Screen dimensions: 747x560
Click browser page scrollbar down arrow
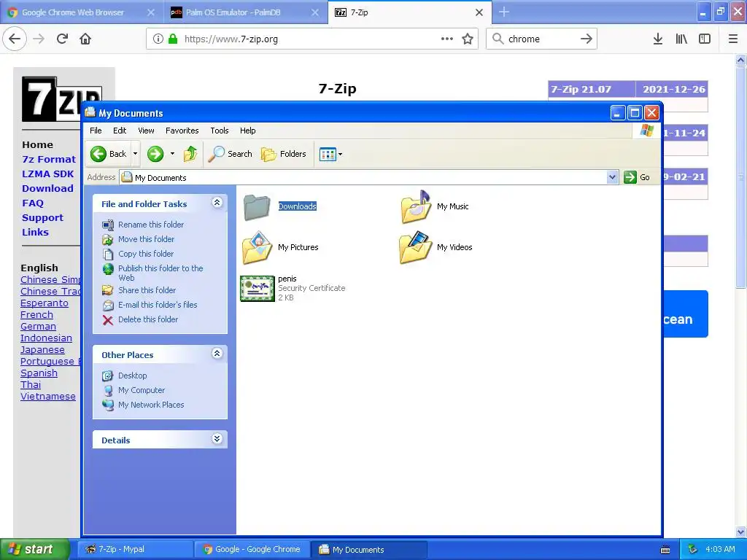coord(740,532)
